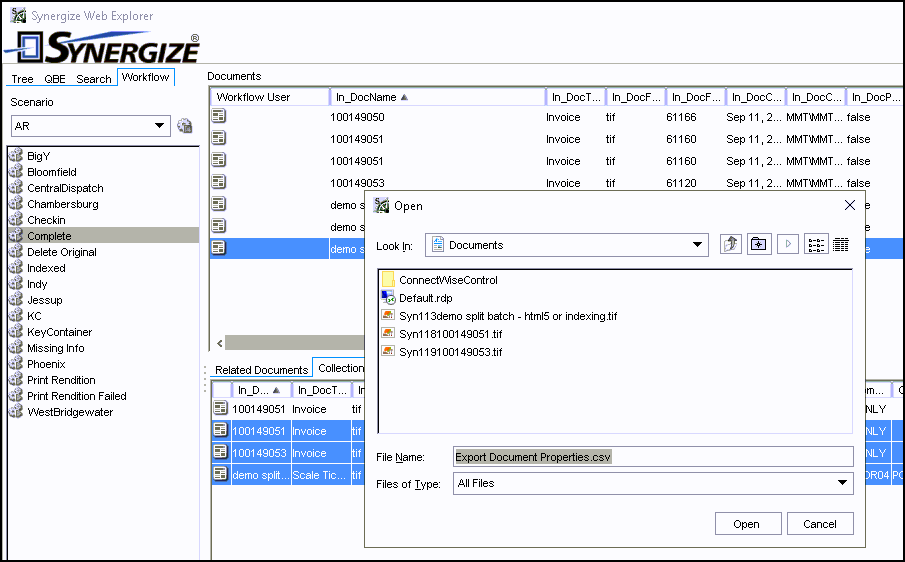The width and height of the screenshot is (905, 562).
Task: Select the Default.rdp file
Action: pos(425,298)
